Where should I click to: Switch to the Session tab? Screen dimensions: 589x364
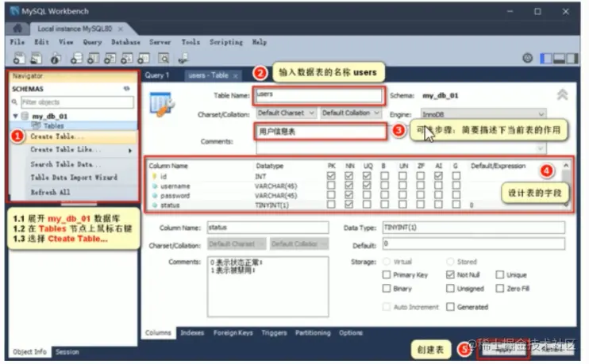pos(67,352)
